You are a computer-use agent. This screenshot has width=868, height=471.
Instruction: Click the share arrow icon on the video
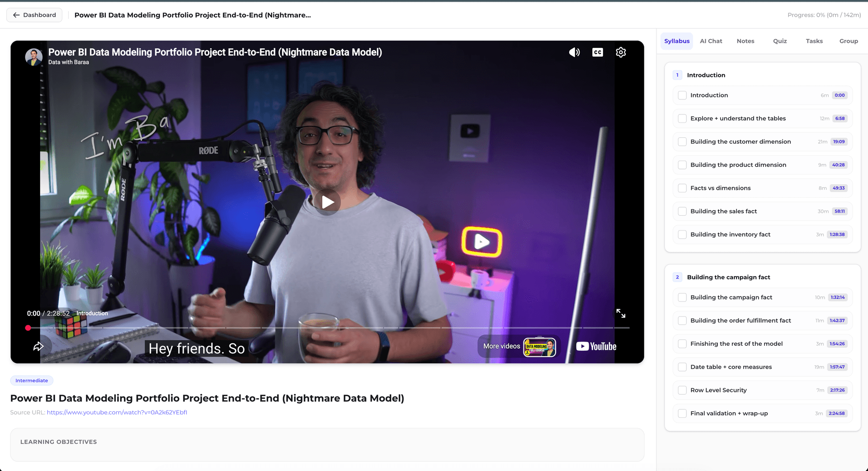tap(38, 346)
